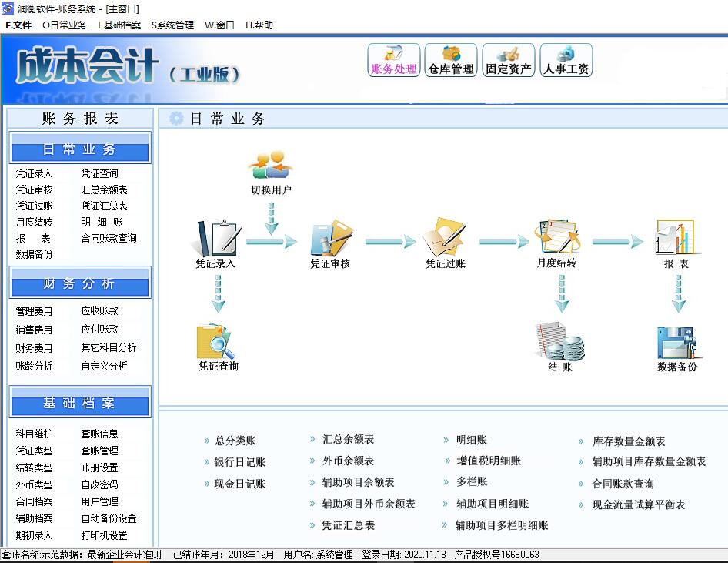Open 期初录入 in sidebar

pos(35,535)
